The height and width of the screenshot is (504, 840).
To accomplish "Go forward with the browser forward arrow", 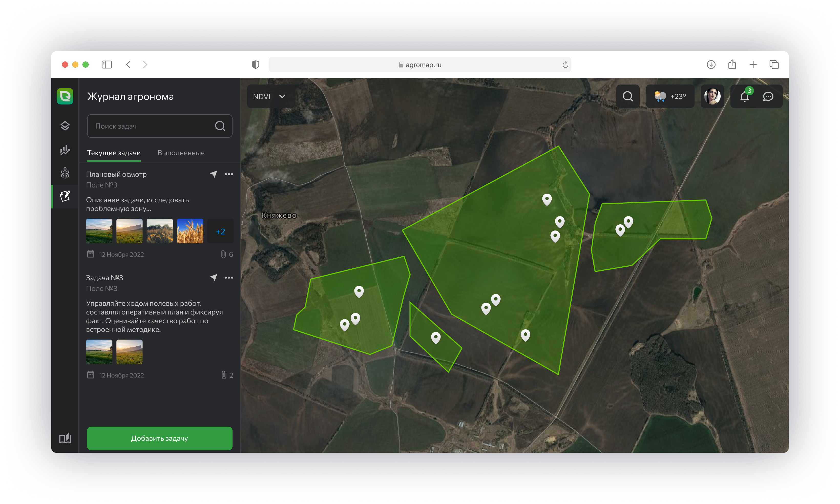I will point(145,65).
